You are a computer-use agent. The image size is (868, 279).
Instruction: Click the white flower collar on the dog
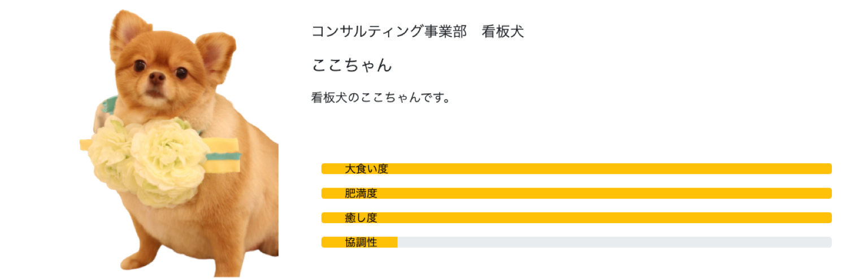pos(149,159)
